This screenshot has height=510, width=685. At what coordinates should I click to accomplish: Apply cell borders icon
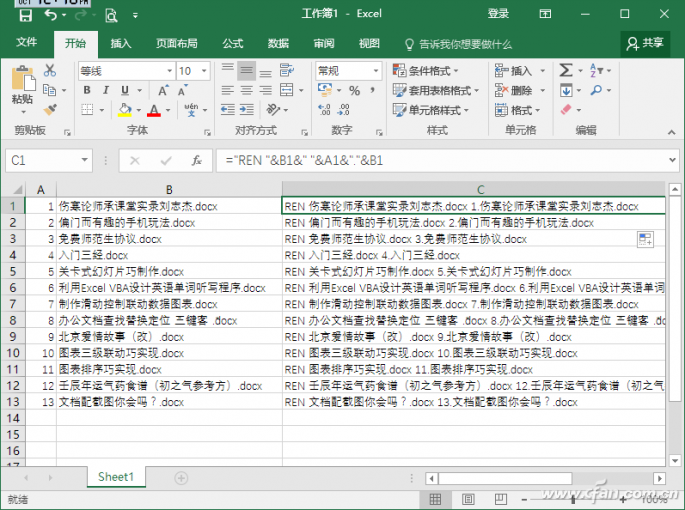pyautogui.click(x=87, y=109)
